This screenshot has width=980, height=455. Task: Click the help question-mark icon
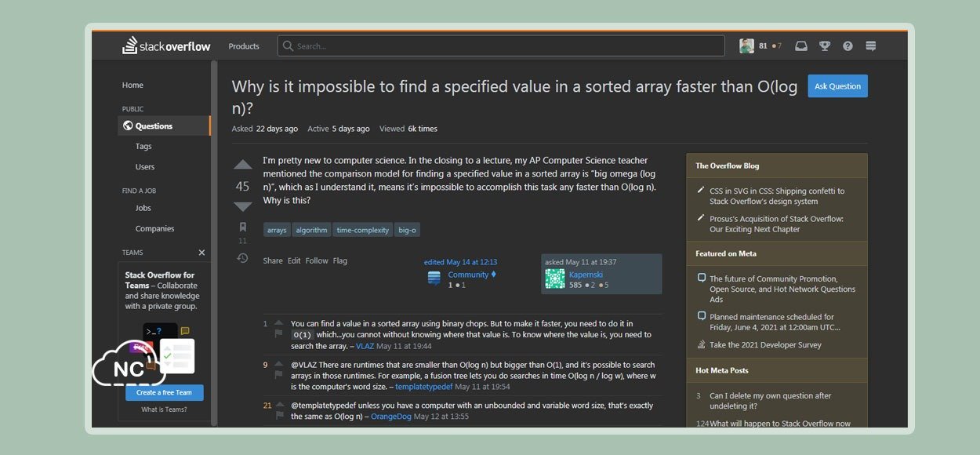(848, 46)
